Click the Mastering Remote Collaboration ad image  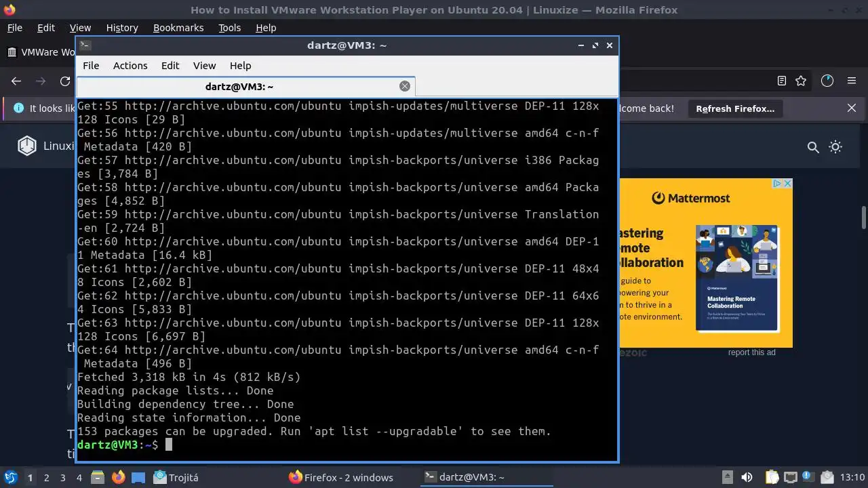736,278
